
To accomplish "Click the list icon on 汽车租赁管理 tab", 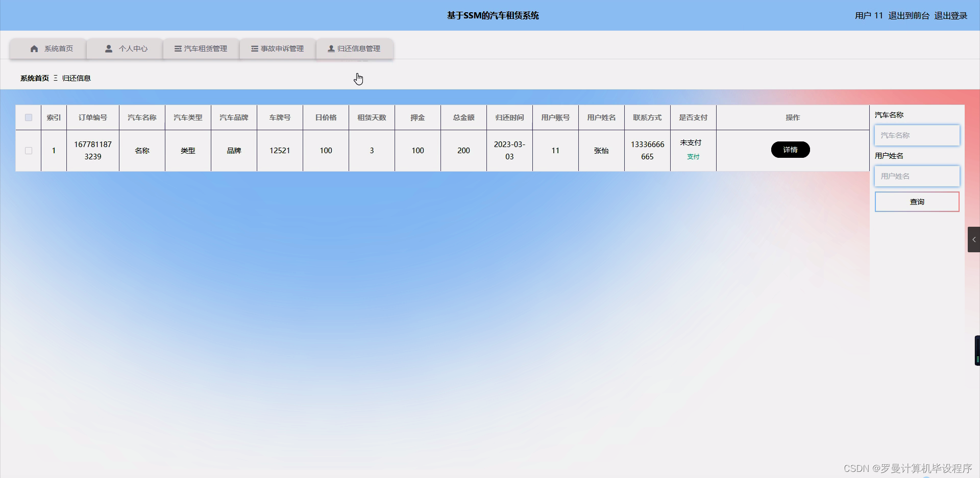I will coord(178,49).
